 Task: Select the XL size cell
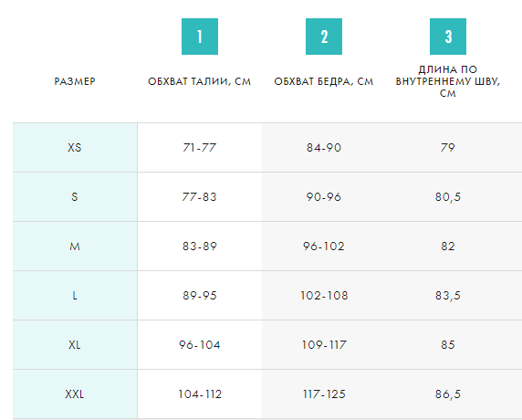(x=75, y=345)
